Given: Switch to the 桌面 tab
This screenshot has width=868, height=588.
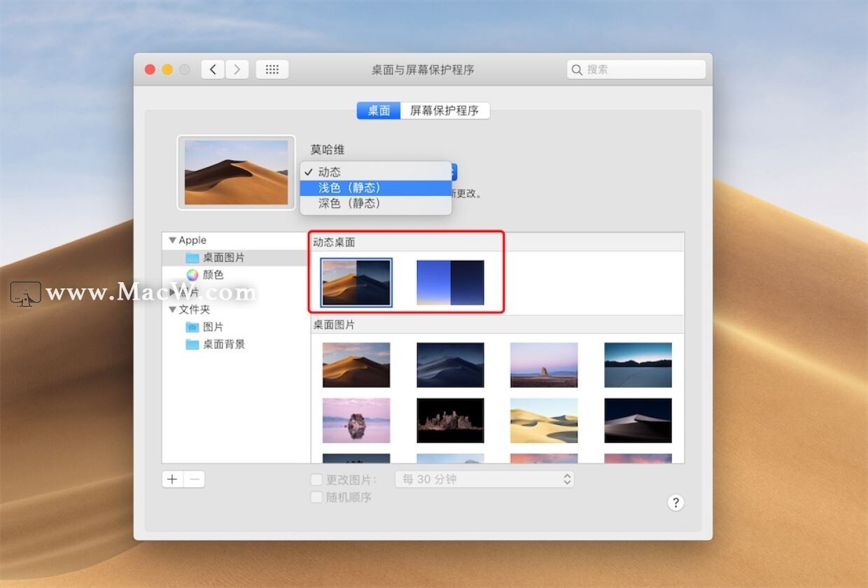Looking at the screenshot, I should (378, 110).
